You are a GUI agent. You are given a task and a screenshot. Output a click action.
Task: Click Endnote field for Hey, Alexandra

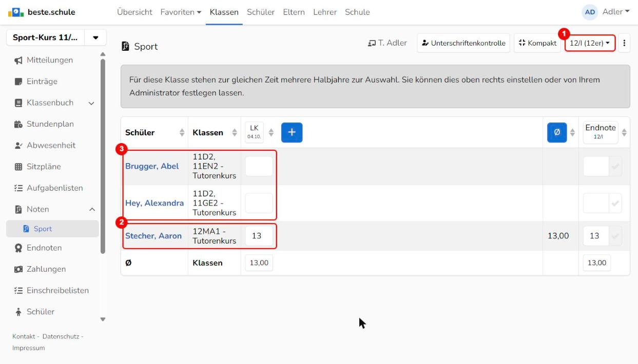[596, 203]
